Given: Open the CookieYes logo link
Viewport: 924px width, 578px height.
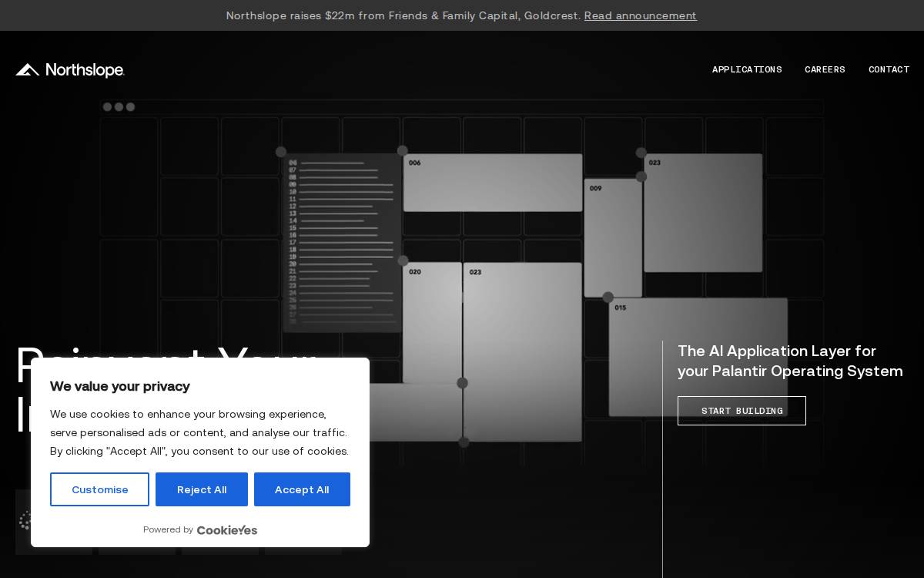Looking at the screenshot, I should (x=227, y=529).
